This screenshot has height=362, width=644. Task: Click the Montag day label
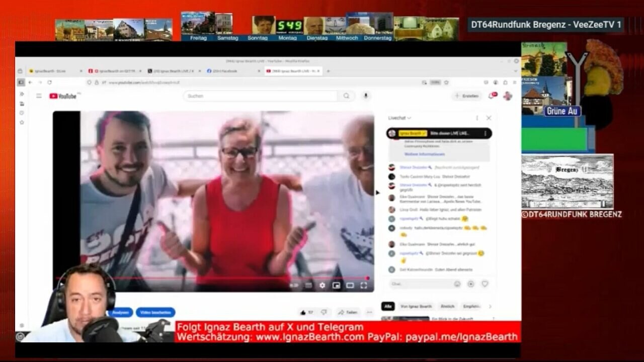pyautogui.click(x=288, y=38)
